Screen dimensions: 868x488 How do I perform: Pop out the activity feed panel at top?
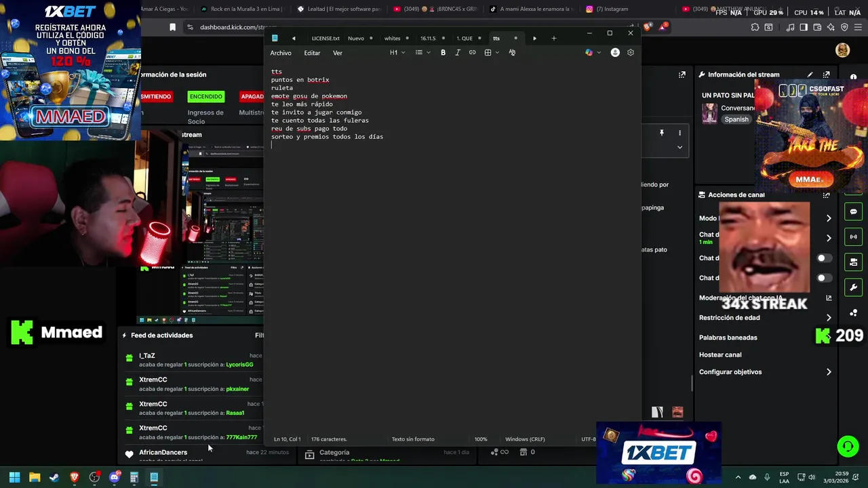point(682,75)
